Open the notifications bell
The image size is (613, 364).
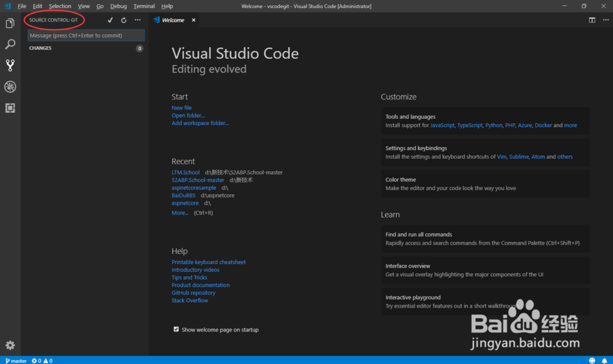(604, 360)
